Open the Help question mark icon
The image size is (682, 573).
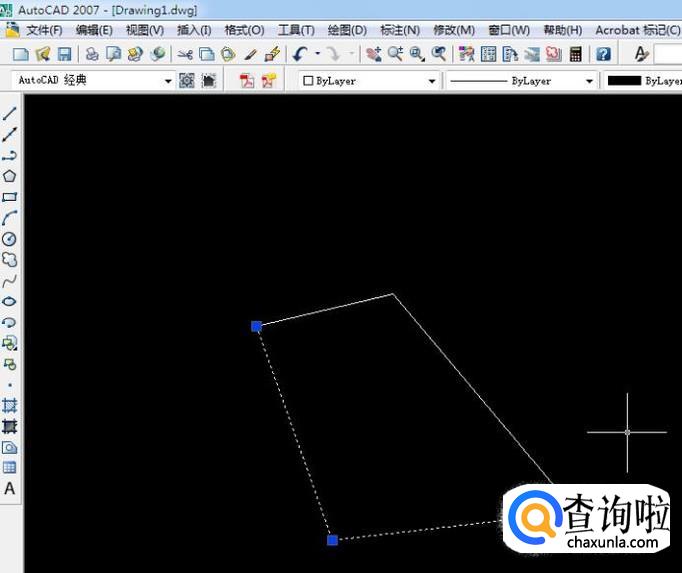point(603,54)
